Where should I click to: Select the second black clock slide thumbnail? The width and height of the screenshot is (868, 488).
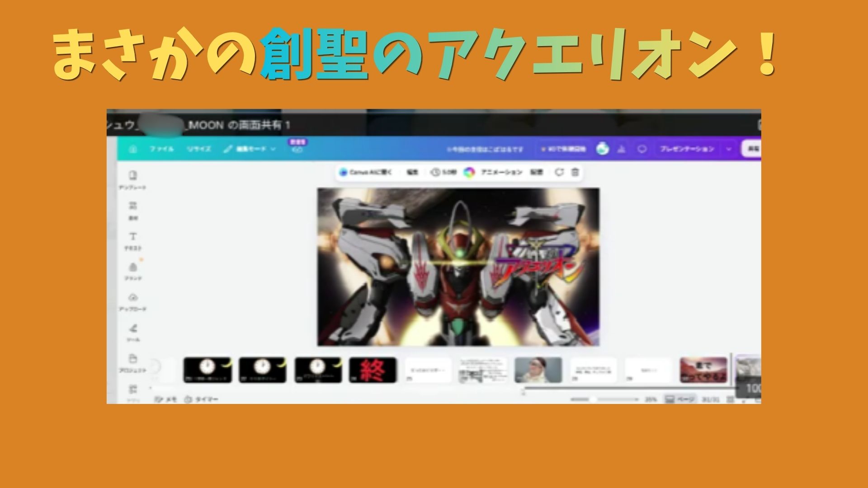click(x=263, y=370)
